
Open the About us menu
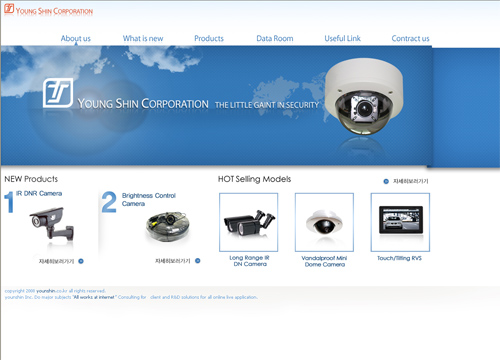76,38
